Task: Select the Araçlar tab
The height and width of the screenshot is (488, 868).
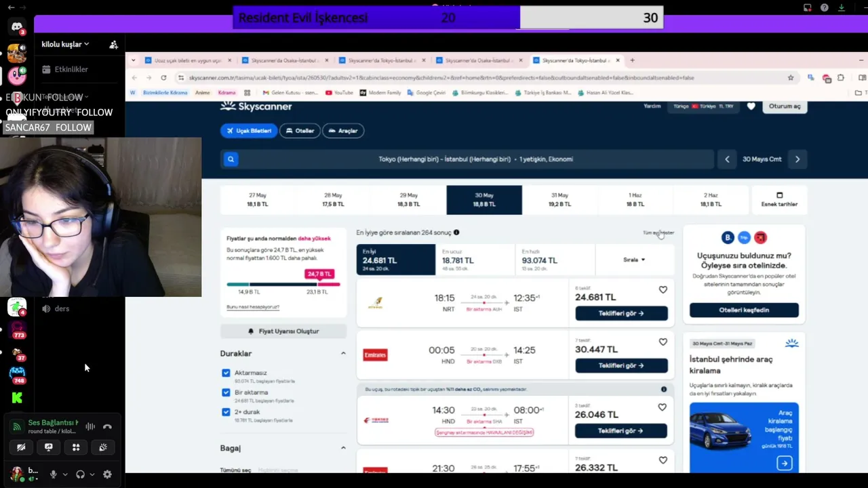Action: click(343, 131)
